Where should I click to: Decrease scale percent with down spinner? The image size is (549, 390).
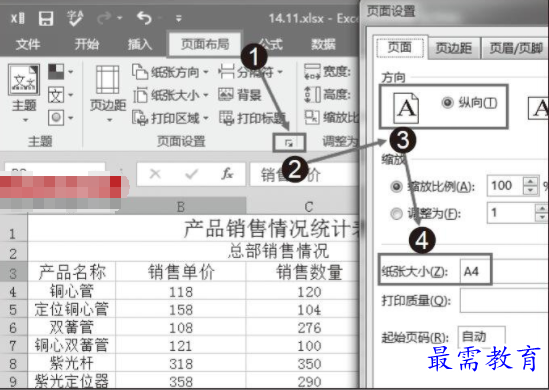[530, 190]
